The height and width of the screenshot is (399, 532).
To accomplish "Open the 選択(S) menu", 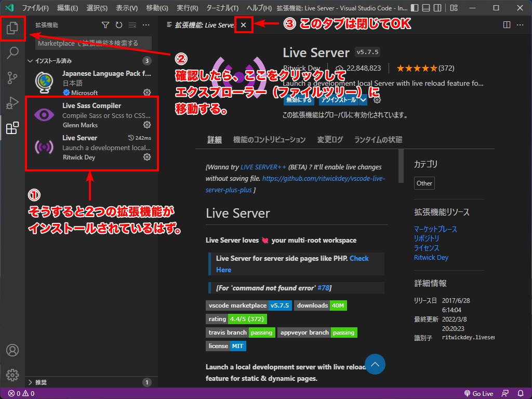I will click(97, 8).
